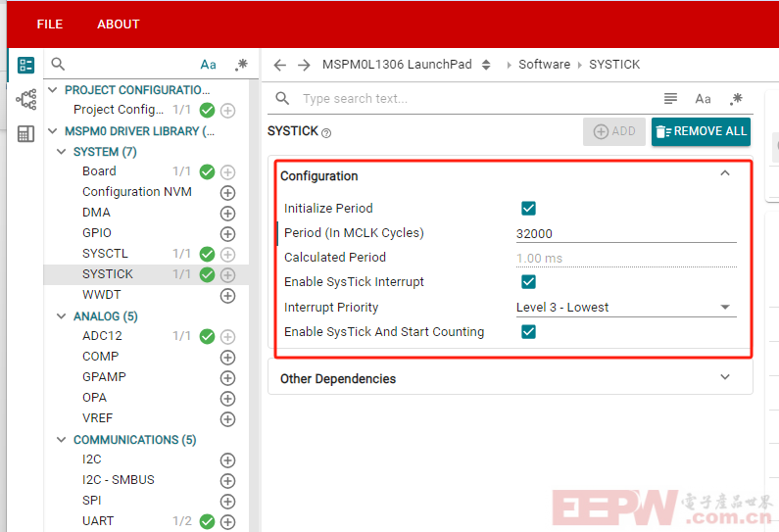The height and width of the screenshot is (532, 779).
Task: Add another UART instance with plus icon
Action: click(227, 522)
